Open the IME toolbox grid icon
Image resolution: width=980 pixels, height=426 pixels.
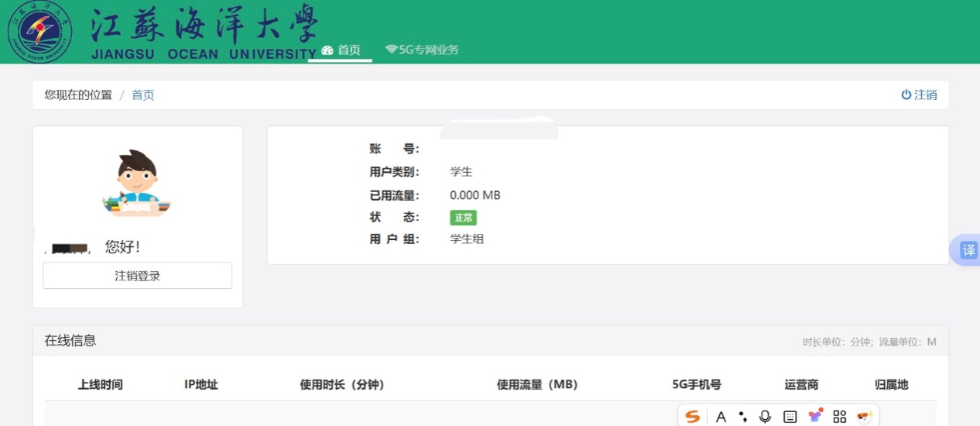point(840,417)
